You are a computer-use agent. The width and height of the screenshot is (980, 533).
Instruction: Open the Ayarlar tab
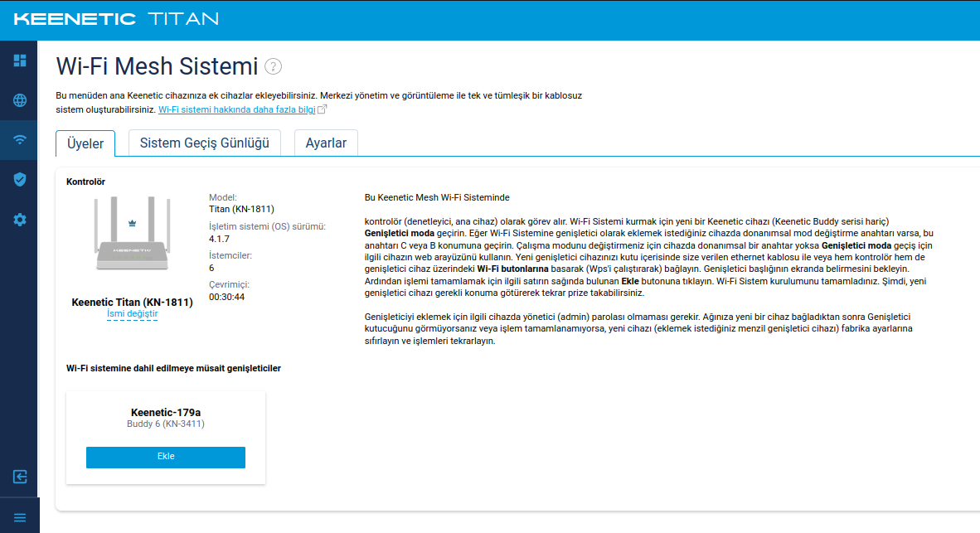tap(326, 143)
